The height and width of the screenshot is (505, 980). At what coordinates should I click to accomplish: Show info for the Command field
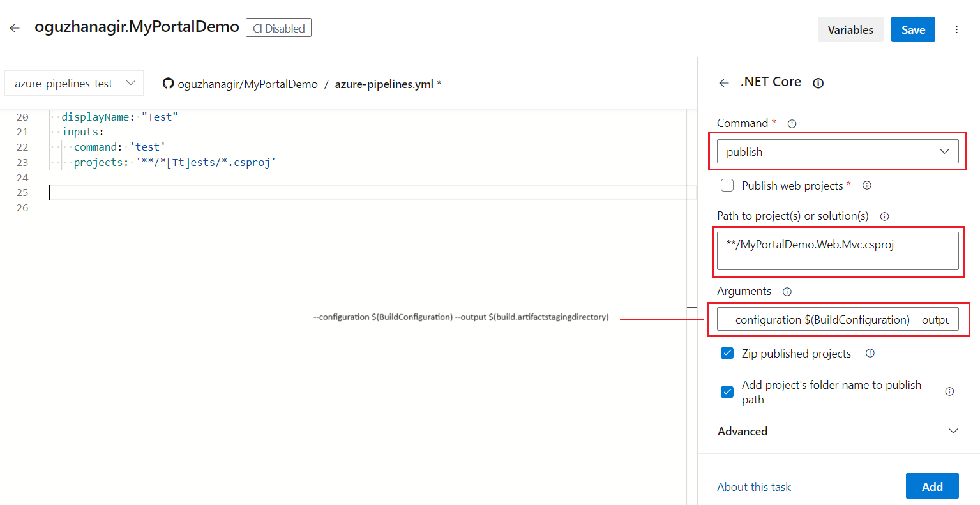[792, 124]
